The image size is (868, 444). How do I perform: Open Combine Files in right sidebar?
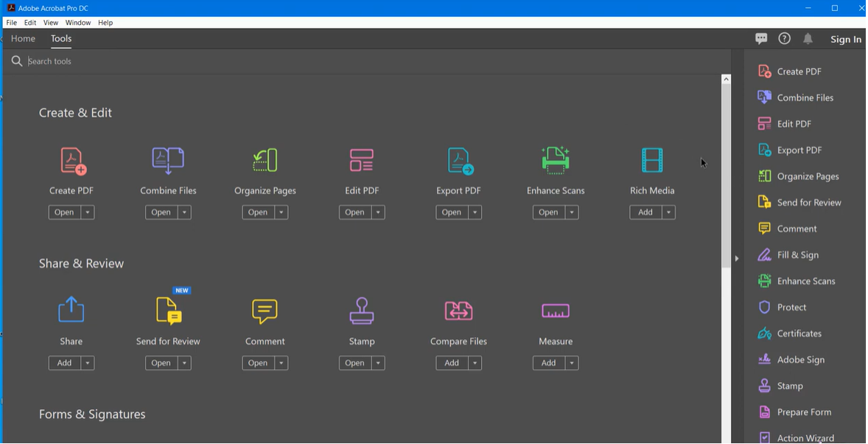click(x=796, y=97)
